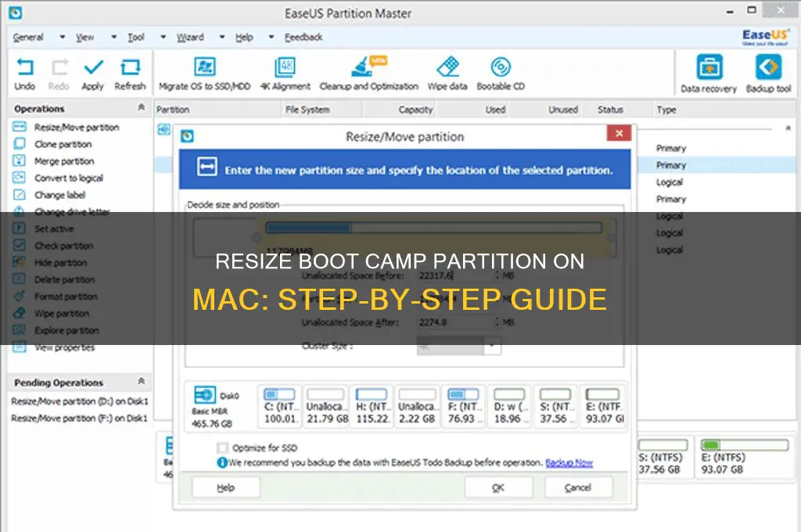Select pending Resize/Move partition (D:) entry
Viewport: 801px width, 532px height.
80,401
